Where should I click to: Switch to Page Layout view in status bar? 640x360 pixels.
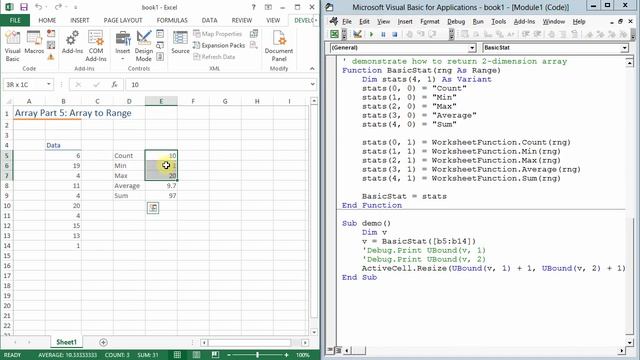196,355
